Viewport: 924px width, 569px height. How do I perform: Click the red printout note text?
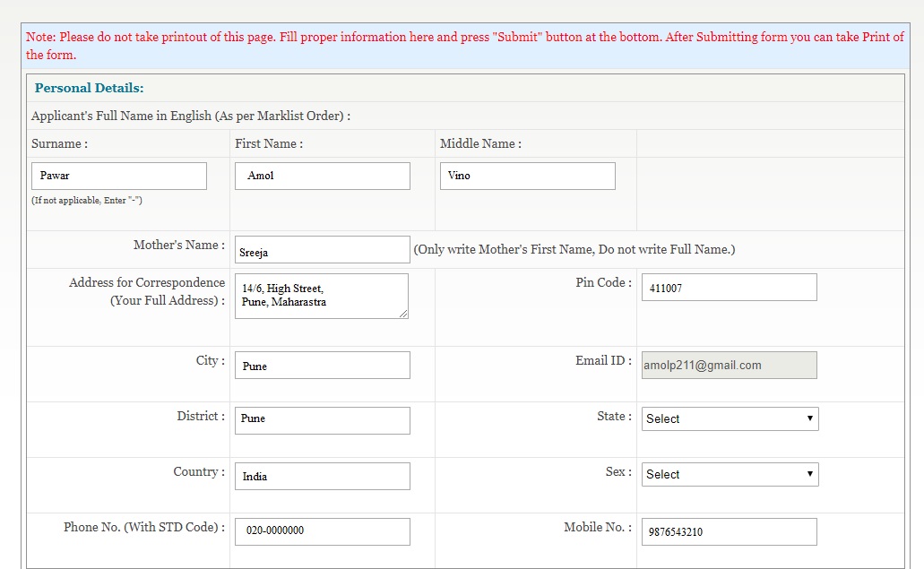pos(464,46)
